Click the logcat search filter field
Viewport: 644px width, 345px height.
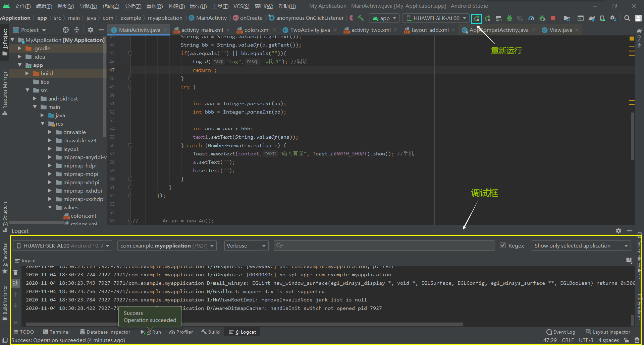[x=384, y=246]
